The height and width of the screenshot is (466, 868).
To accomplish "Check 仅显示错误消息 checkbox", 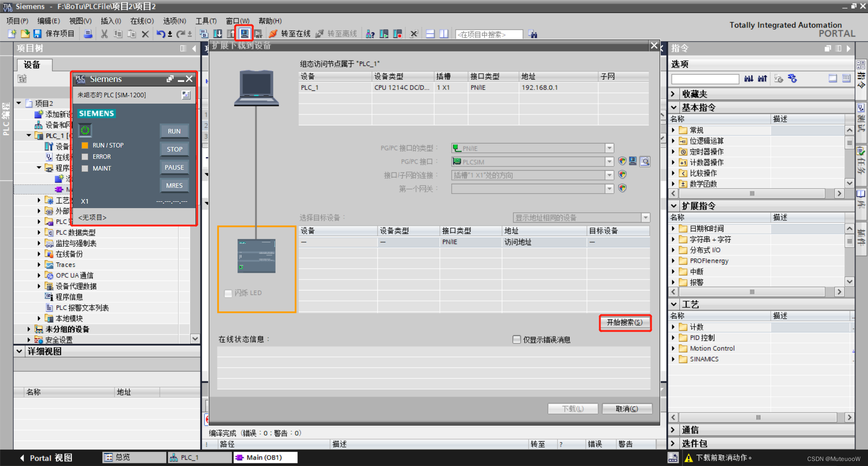I will pyautogui.click(x=516, y=339).
